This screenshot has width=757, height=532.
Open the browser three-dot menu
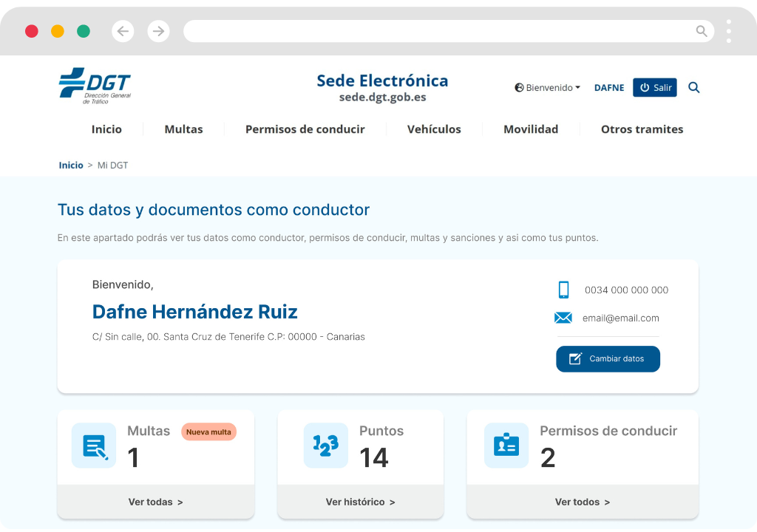point(728,31)
